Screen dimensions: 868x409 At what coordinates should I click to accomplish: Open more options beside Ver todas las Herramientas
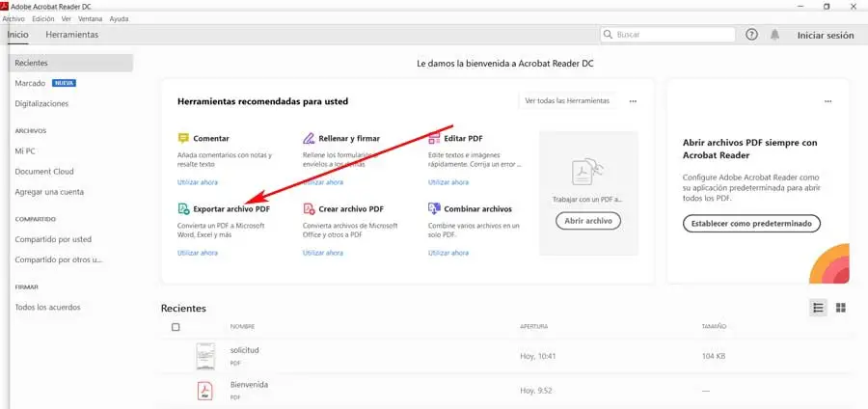[633, 101]
